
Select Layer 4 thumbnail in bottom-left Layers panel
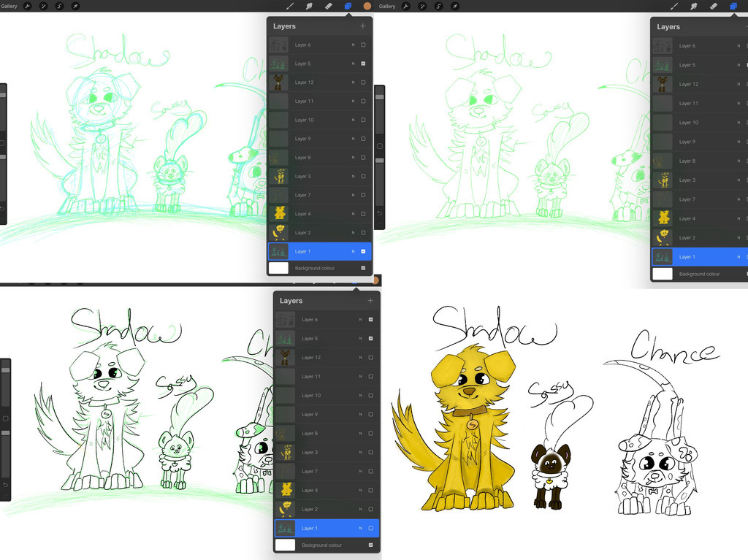286,490
